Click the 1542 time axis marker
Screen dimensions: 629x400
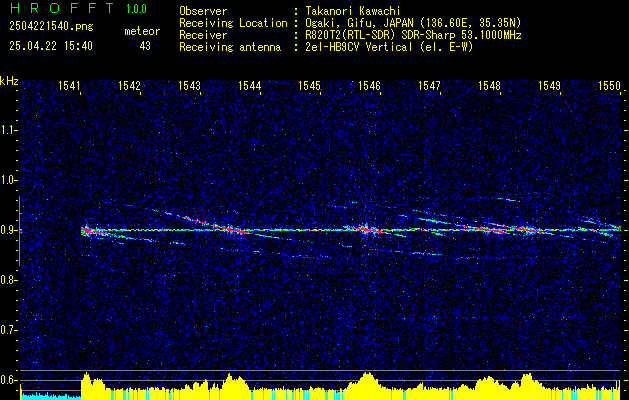coord(129,85)
